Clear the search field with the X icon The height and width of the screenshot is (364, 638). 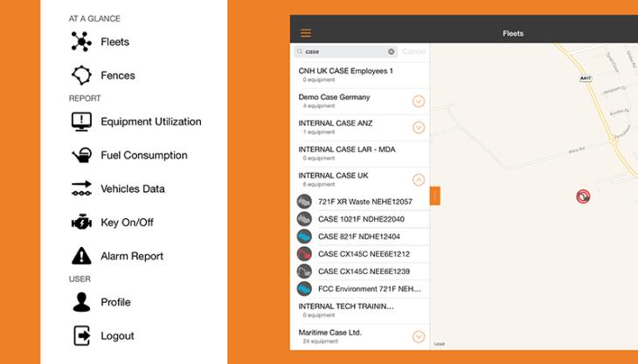click(x=391, y=52)
